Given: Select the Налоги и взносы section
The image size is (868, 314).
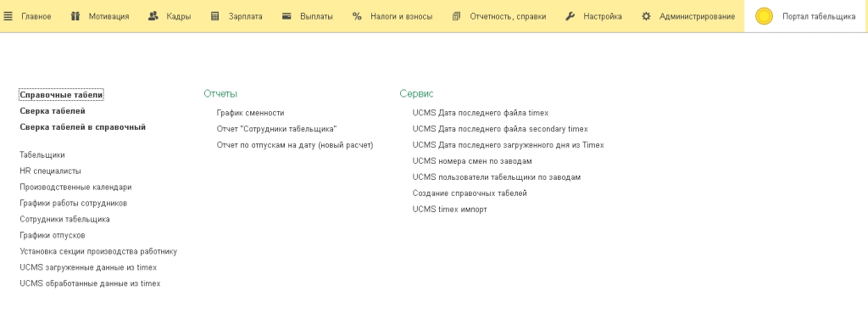Looking at the screenshot, I should coord(401,17).
